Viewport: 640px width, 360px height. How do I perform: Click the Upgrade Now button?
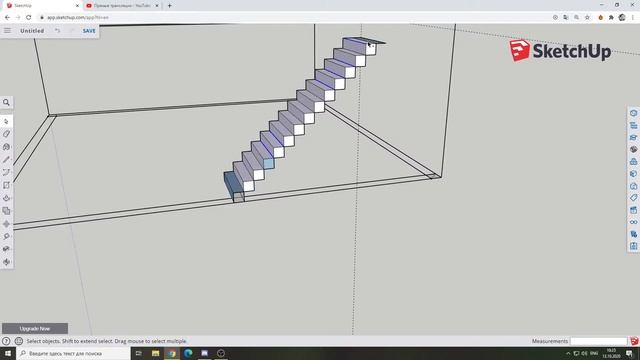[35, 329]
